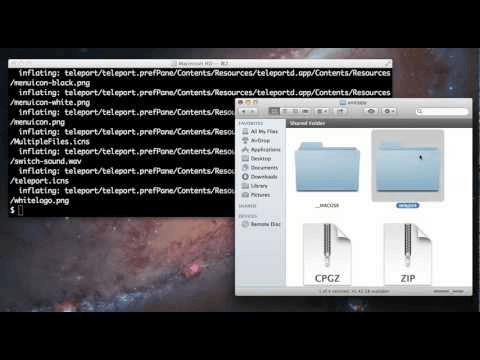Click Terminal line /menuicon-black.png
This screenshot has width=480, height=360.
pos(50,83)
